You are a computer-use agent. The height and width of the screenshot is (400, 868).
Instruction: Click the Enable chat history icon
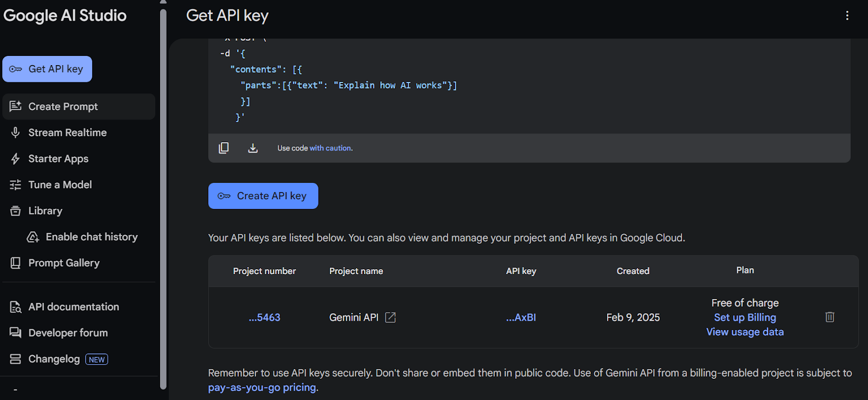pos(33,237)
